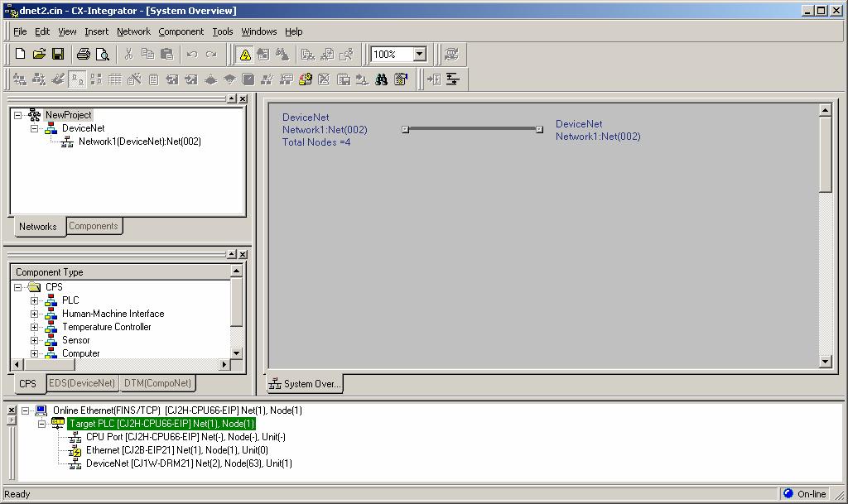The width and height of the screenshot is (848, 504).
Task: Select the Ethernet [CJ2B-EIP21] item
Action: point(177,450)
